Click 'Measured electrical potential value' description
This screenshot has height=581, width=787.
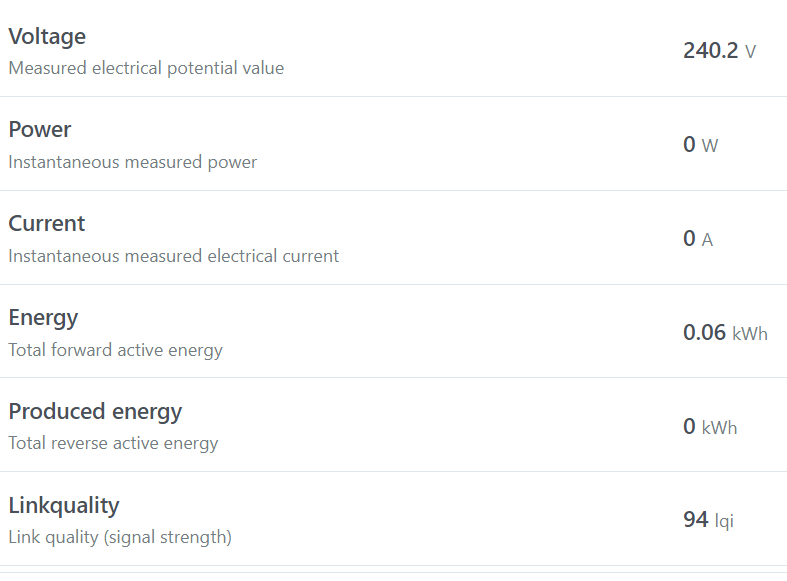tap(146, 69)
